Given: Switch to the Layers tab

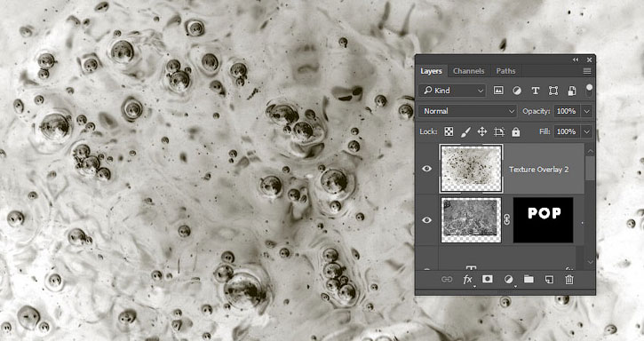Looking at the screenshot, I should tap(431, 71).
